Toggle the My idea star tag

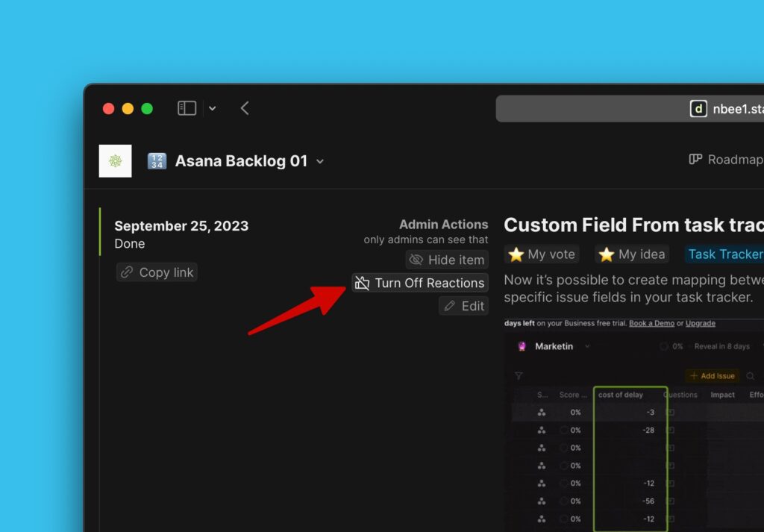pyautogui.click(x=632, y=254)
